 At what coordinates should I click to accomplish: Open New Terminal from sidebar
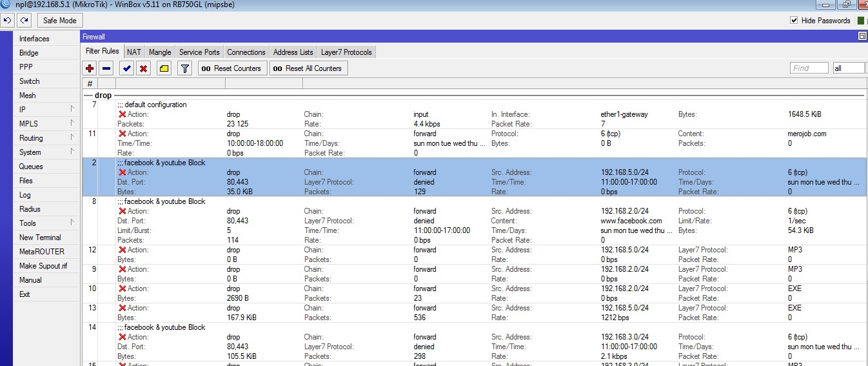point(40,238)
